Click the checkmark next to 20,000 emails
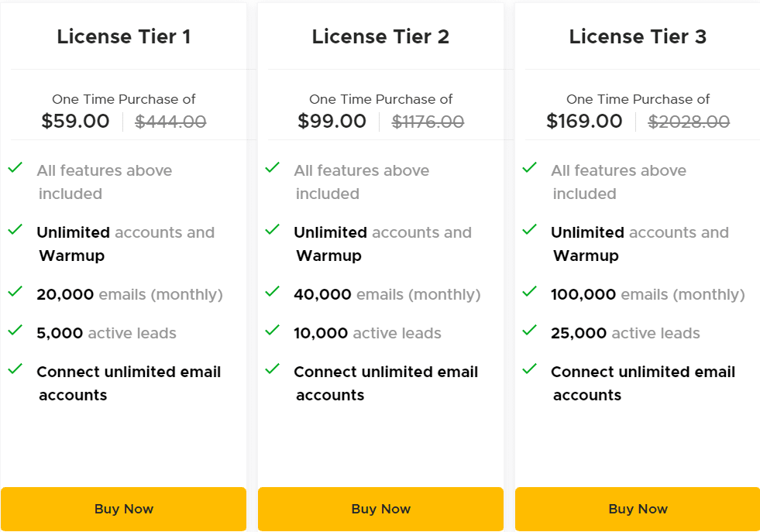This screenshot has width=760, height=532. click(15, 293)
